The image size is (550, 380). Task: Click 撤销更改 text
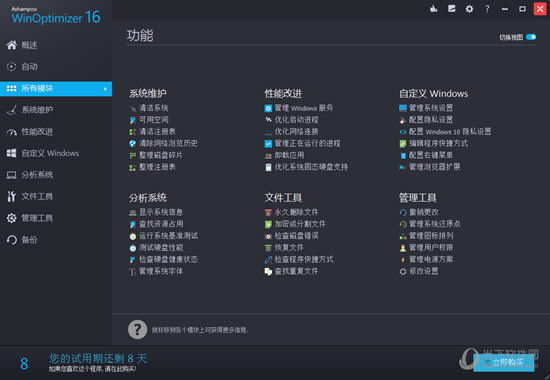click(424, 212)
